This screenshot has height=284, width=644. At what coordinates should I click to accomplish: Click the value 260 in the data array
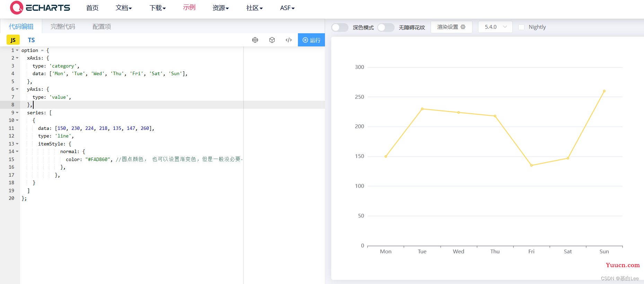coord(145,128)
